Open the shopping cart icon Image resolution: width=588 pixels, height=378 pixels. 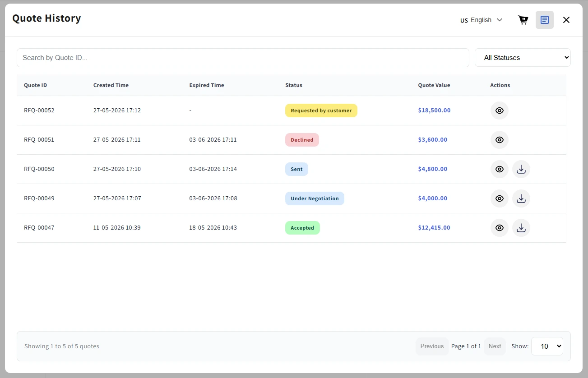coord(523,20)
